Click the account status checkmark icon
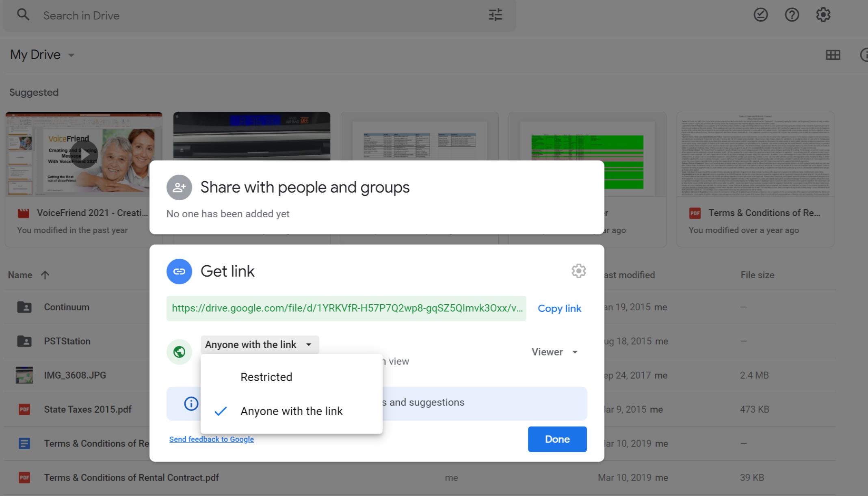The width and height of the screenshot is (868, 496). pyautogui.click(x=760, y=15)
